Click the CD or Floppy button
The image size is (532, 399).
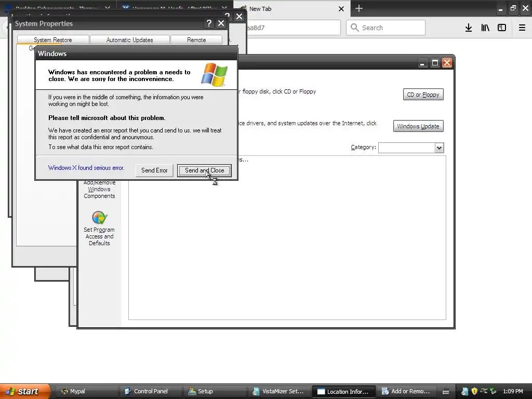(423, 95)
